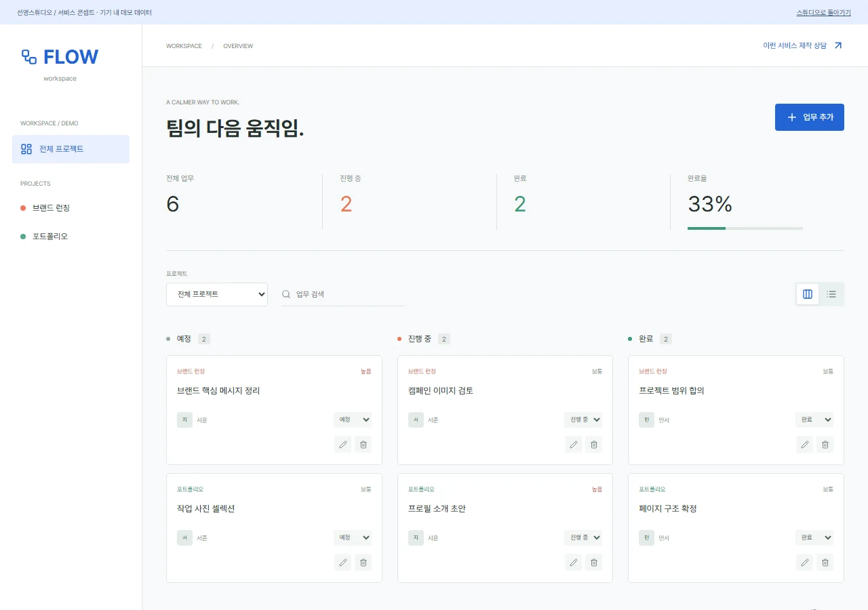Switch to list view icon
The width and height of the screenshot is (868, 610).
coord(831,294)
